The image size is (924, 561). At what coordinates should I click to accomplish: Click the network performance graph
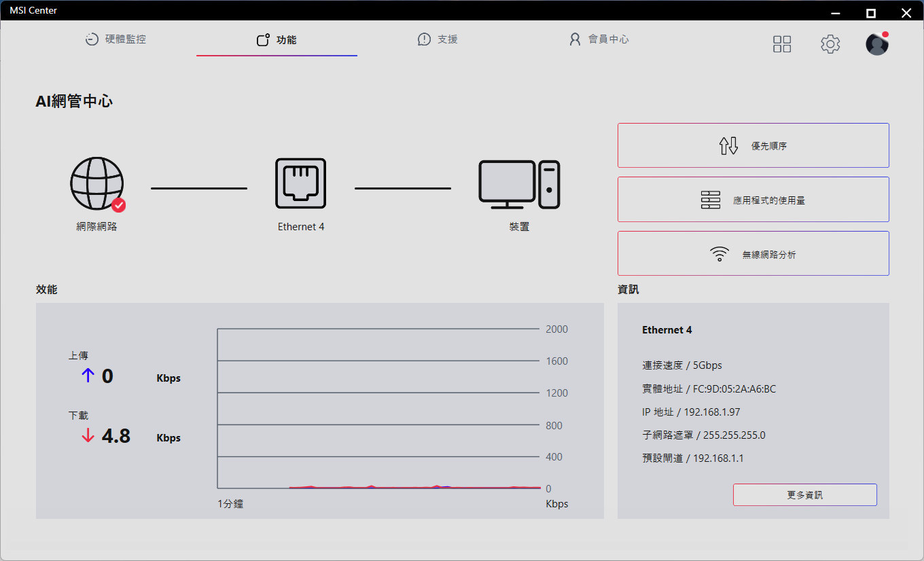(378, 409)
